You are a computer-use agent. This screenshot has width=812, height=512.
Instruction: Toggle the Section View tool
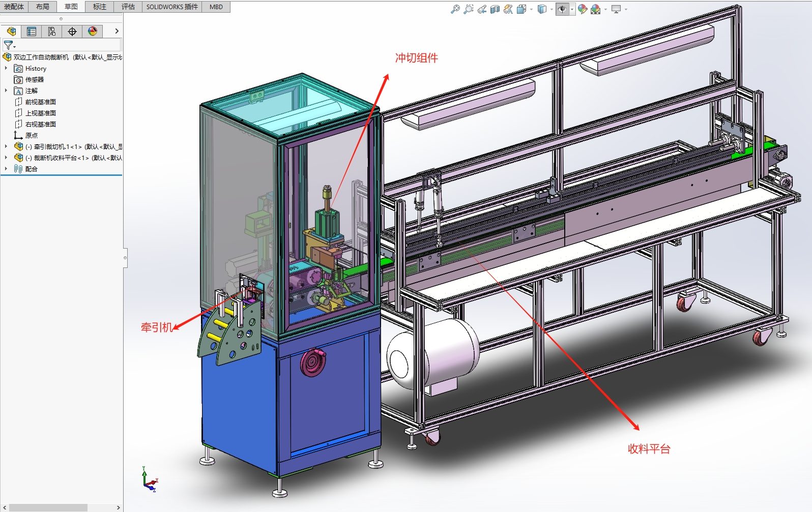coord(495,9)
